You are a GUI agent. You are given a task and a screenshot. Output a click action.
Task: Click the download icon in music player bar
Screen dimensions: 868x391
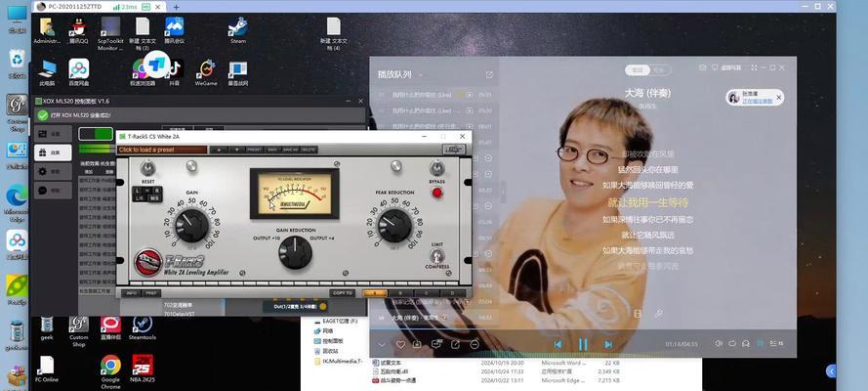point(417,344)
